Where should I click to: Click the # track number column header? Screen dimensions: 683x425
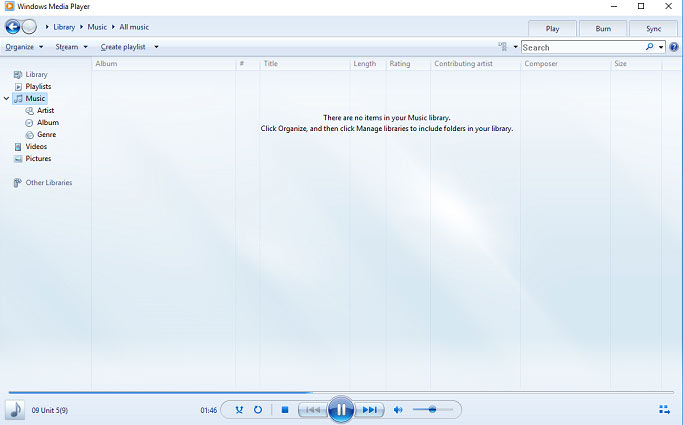pos(247,64)
